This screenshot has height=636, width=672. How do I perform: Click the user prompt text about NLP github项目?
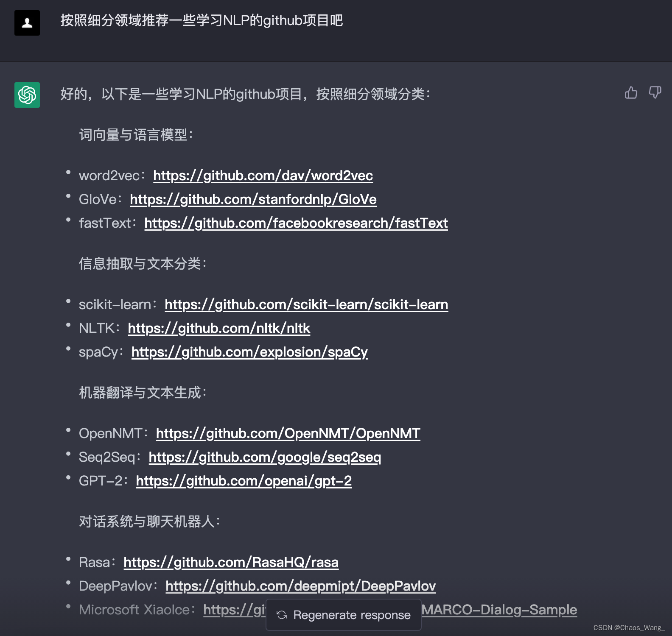click(x=202, y=20)
